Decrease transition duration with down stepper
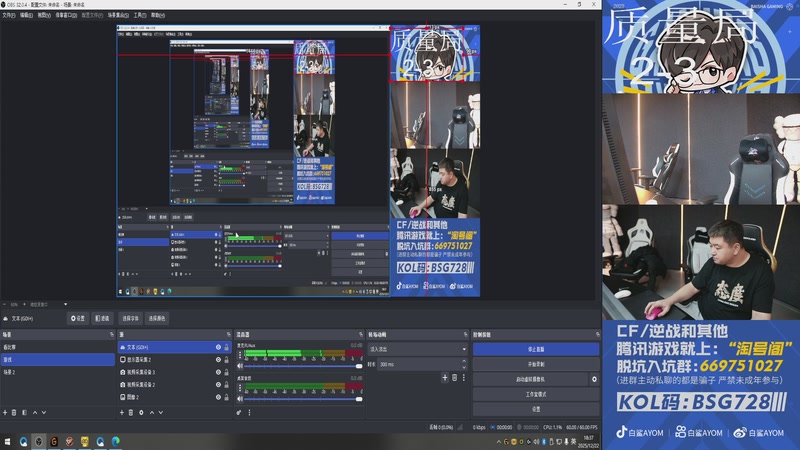The height and width of the screenshot is (450, 800). click(464, 367)
